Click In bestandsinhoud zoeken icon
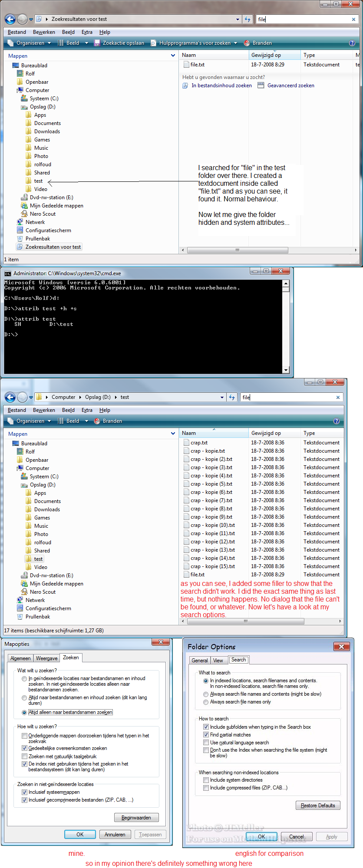This screenshot has height=868, width=363. point(185,85)
